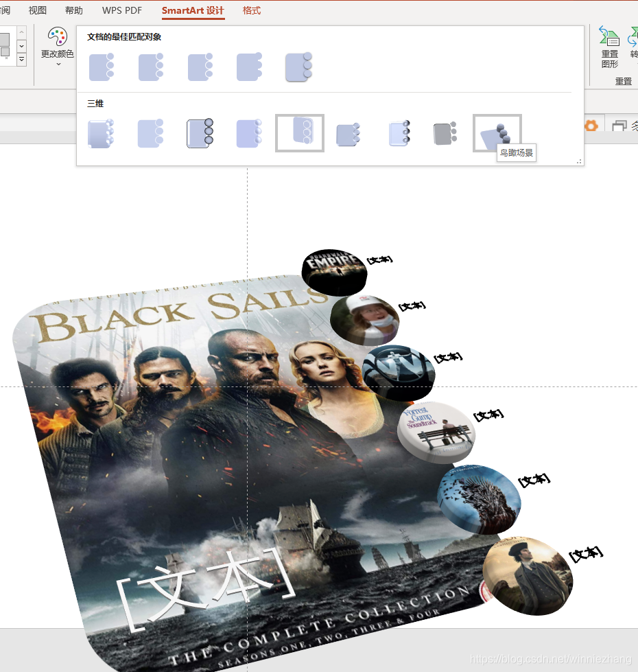Edit [文本] beside Iron Throne circle
The image size is (638, 672).
click(534, 480)
